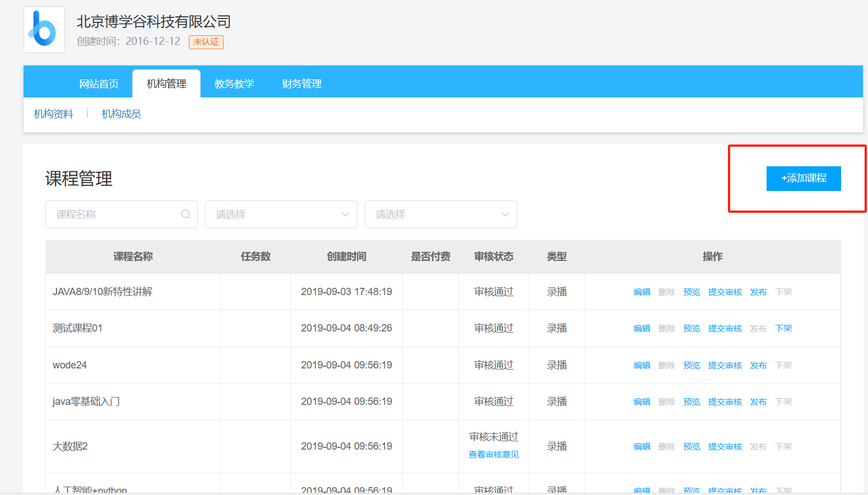Click 发布 for java零基础入门
This screenshot has height=495, width=868.
(x=759, y=402)
